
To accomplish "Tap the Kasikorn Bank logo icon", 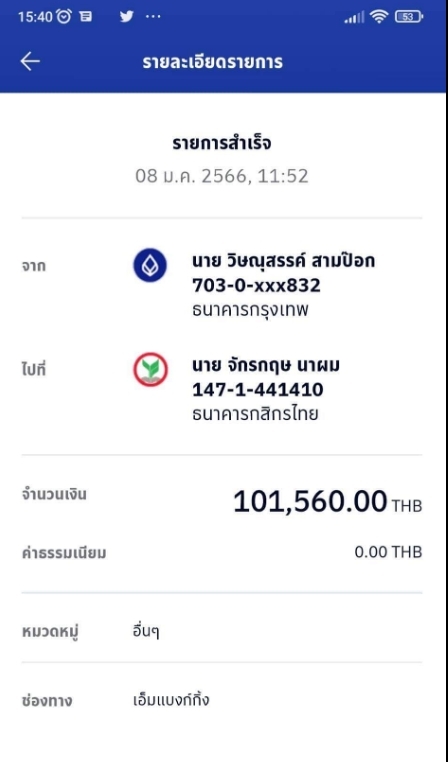I will (x=150, y=369).
